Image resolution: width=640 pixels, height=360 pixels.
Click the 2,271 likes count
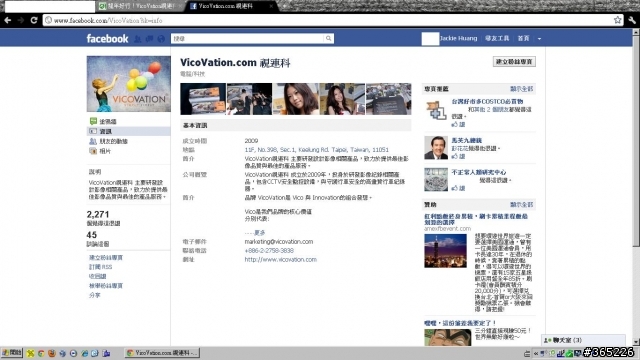point(98,214)
